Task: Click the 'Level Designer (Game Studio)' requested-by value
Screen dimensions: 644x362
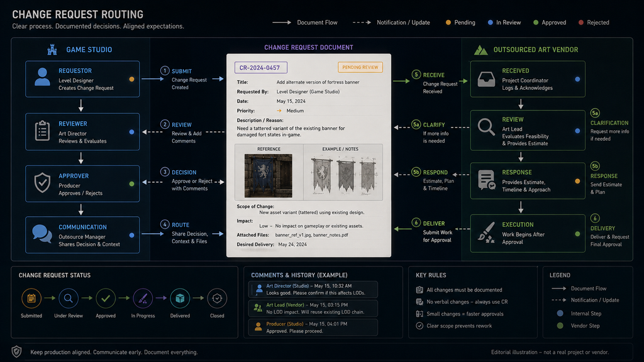Action: point(308,92)
